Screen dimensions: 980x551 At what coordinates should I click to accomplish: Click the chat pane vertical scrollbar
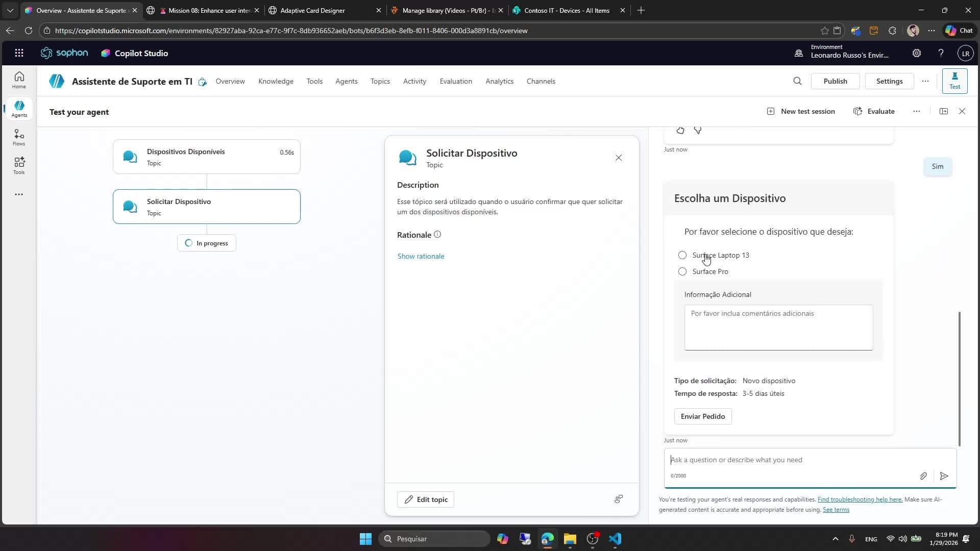[959, 378]
